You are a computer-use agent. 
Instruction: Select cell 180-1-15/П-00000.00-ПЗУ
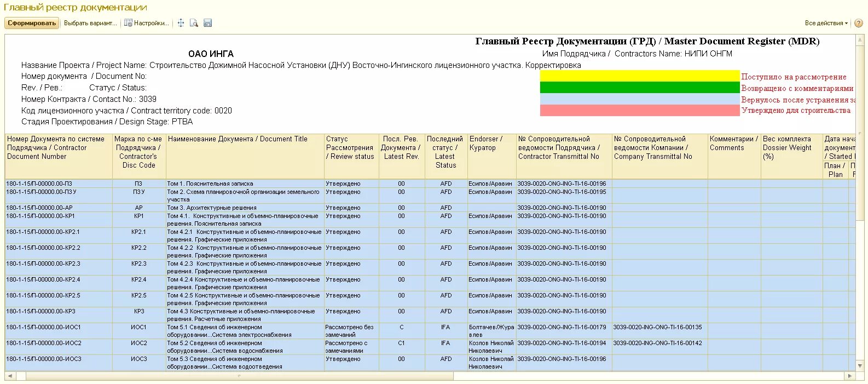click(59, 196)
